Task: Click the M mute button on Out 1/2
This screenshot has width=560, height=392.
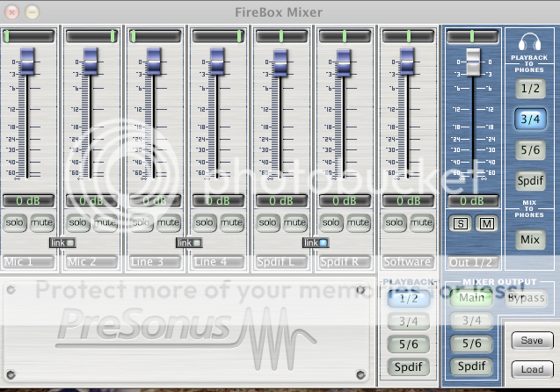Action: click(487, 224)
